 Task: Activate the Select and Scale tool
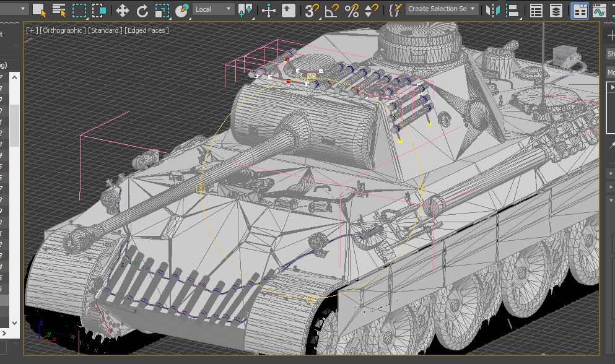pos(162,10)
